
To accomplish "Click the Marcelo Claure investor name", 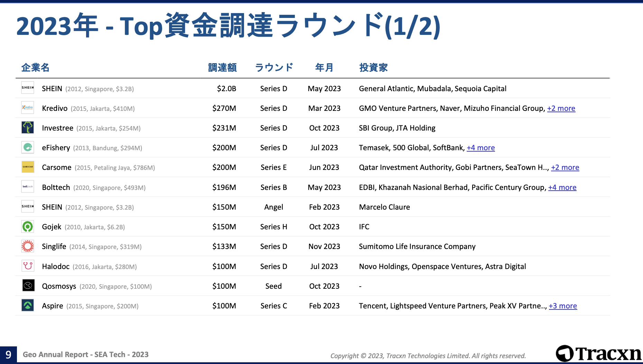I will (x=384, y=207).
